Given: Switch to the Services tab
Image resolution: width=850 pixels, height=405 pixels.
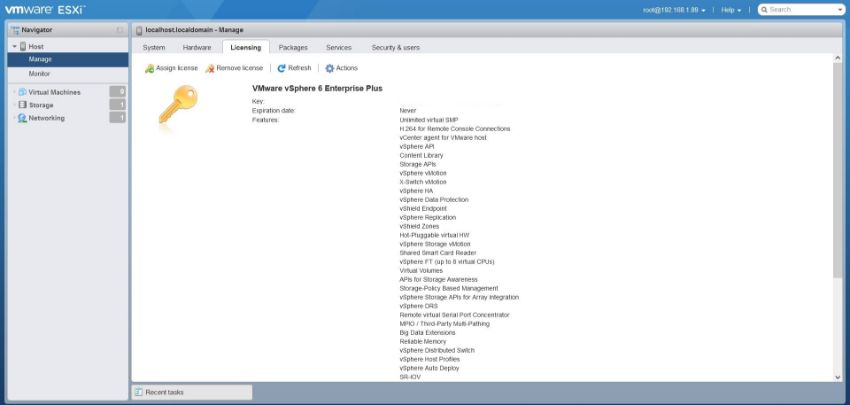Looking at the screenshot, I should pos(339,48).
